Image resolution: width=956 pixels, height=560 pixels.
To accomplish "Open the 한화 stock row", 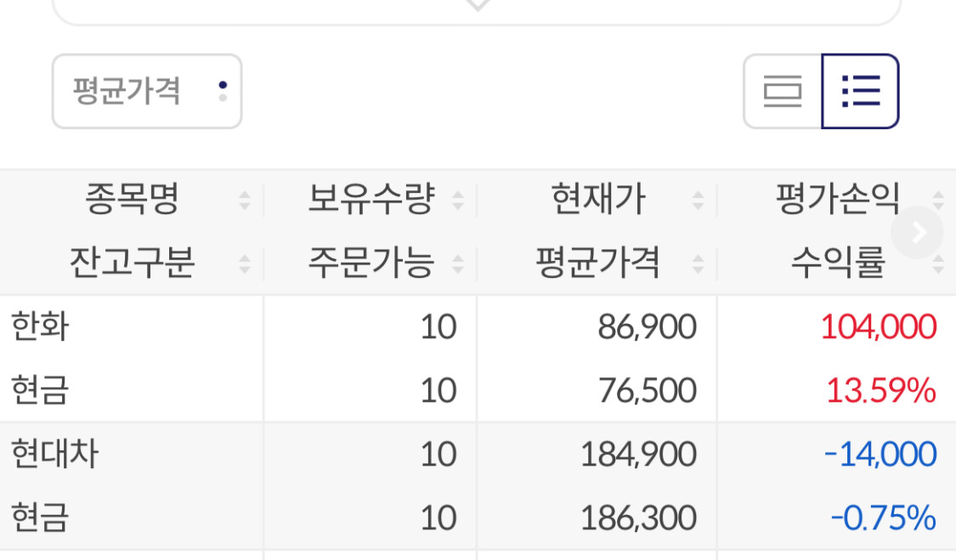I will [40, 327].
